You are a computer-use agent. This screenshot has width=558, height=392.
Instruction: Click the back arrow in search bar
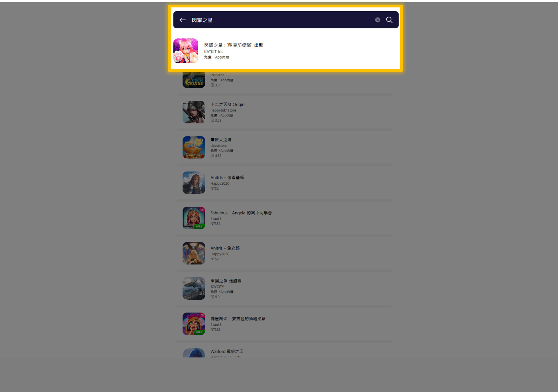click(x=183, y=20)
